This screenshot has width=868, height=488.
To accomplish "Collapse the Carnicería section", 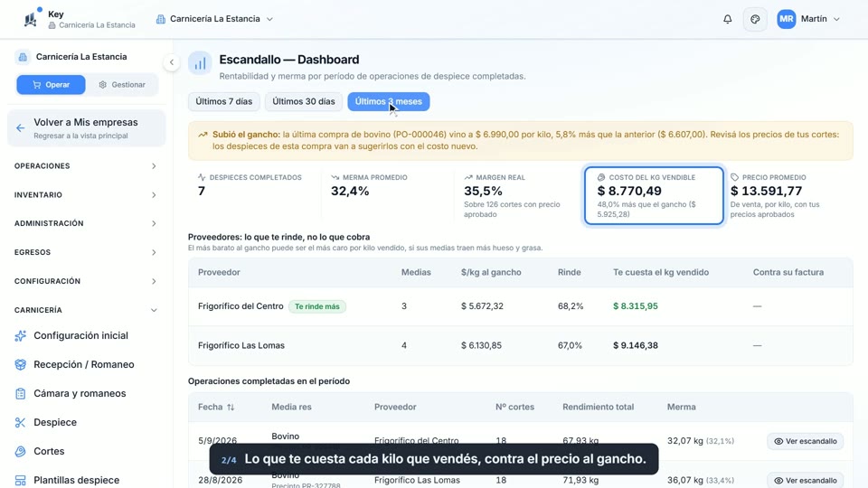I will click(86, 310).
